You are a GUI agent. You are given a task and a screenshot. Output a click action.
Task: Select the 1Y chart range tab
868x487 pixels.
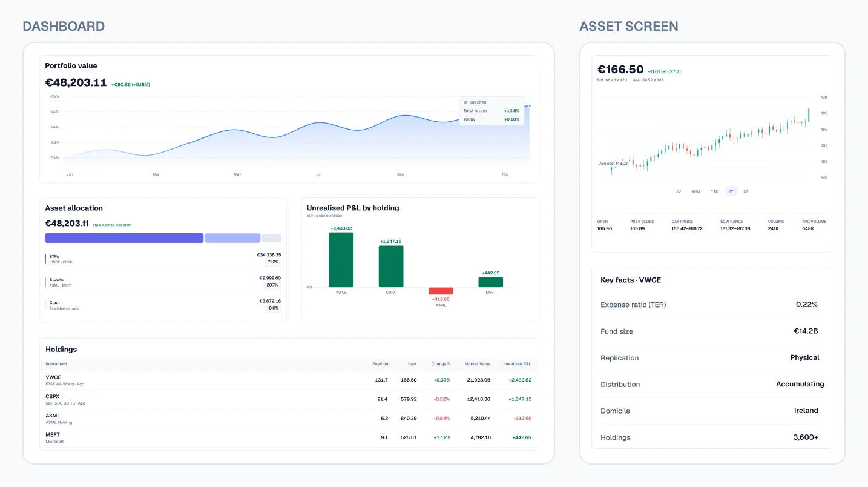coord(731,191)
